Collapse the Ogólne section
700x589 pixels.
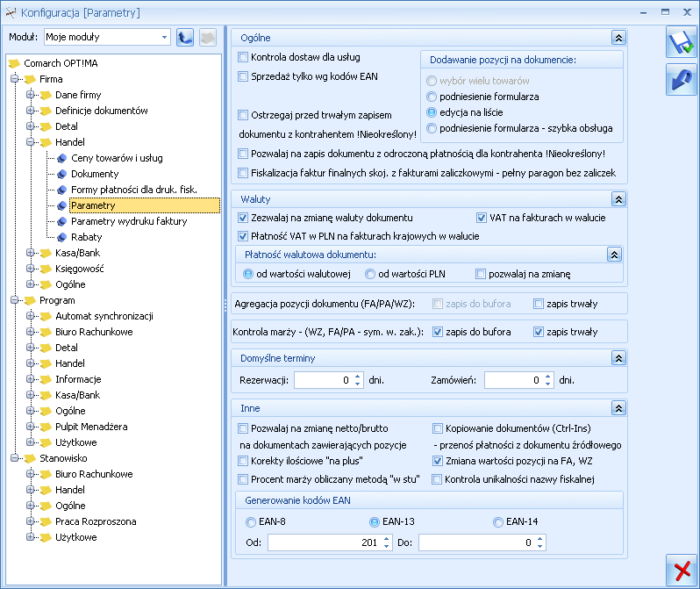coord(618,38)
